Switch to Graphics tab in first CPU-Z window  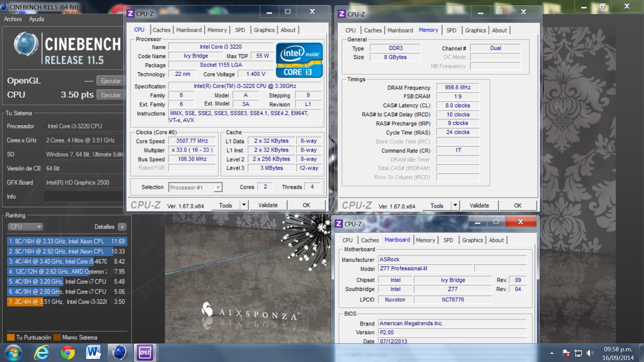264,30
